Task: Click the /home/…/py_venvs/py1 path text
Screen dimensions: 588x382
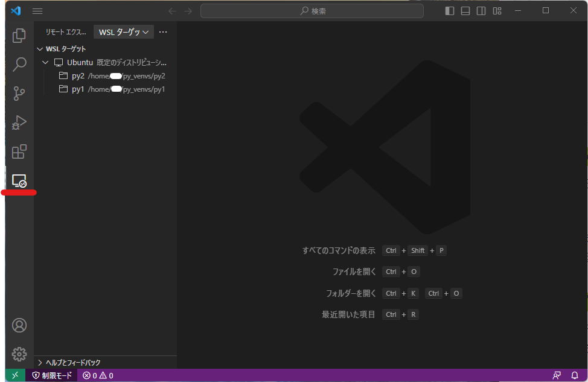Action: tap(127, 89)
